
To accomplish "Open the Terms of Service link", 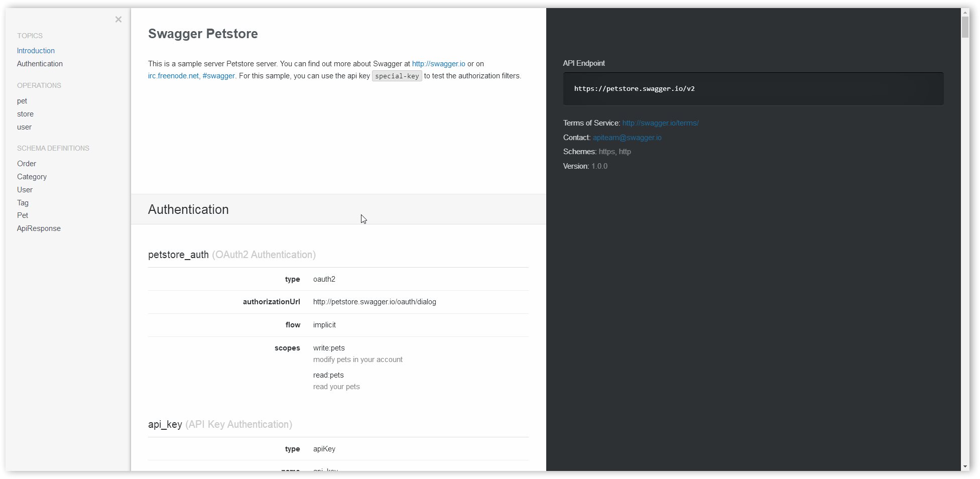I will click(x=660, y=123).
